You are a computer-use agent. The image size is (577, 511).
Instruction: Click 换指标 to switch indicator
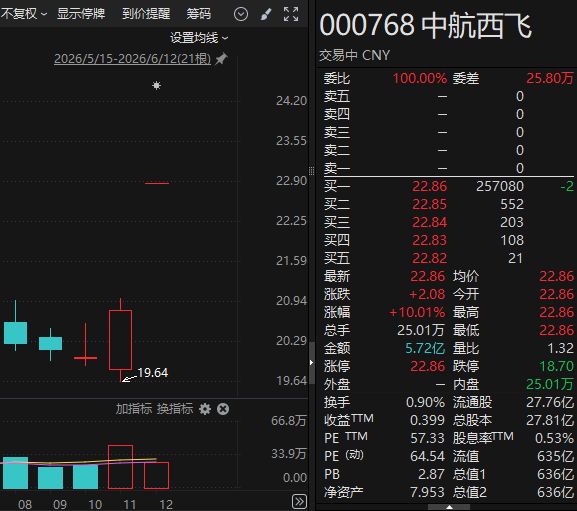[x=175, y=409]
